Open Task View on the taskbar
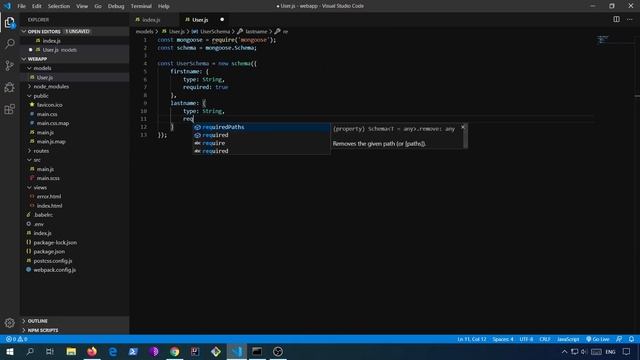This screenshot has height=360, width=640. coord(50,351)
